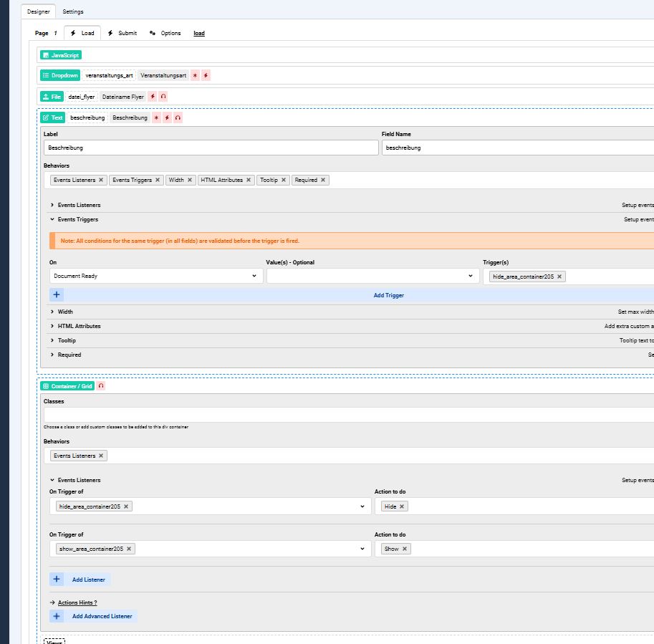Switch to the Settings tab
Screen dimensions: 654x644
click(x=72, y=11)
